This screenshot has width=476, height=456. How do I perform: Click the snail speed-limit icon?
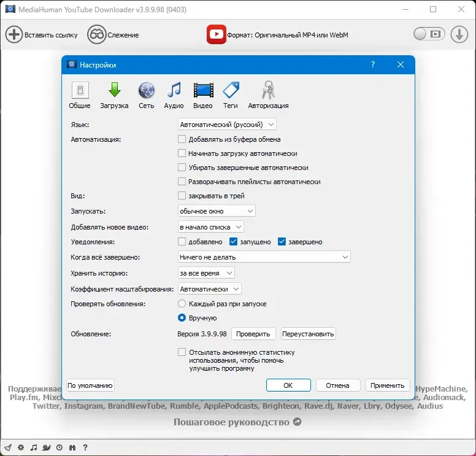click(x=47, y=447)
